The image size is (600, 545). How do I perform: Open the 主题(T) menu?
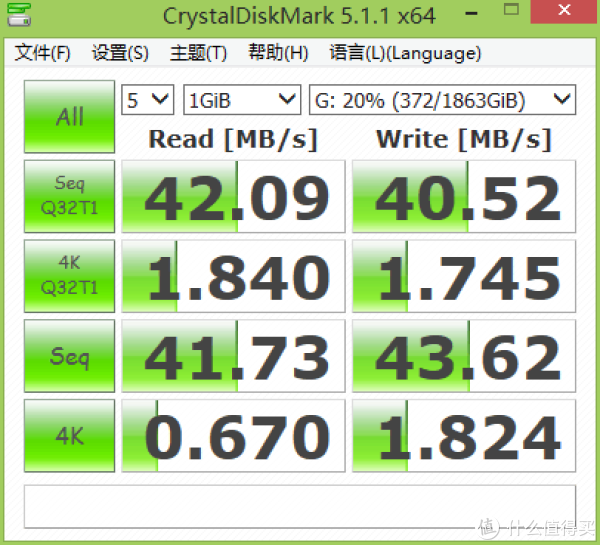[x=198, y=53]
